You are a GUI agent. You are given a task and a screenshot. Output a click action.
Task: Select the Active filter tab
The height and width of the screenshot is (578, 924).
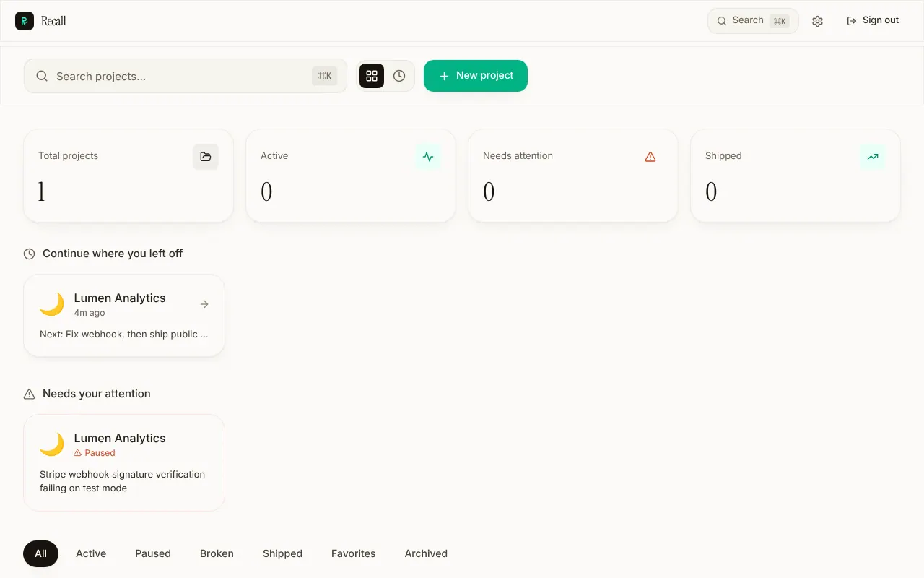(x=91, y=553)
